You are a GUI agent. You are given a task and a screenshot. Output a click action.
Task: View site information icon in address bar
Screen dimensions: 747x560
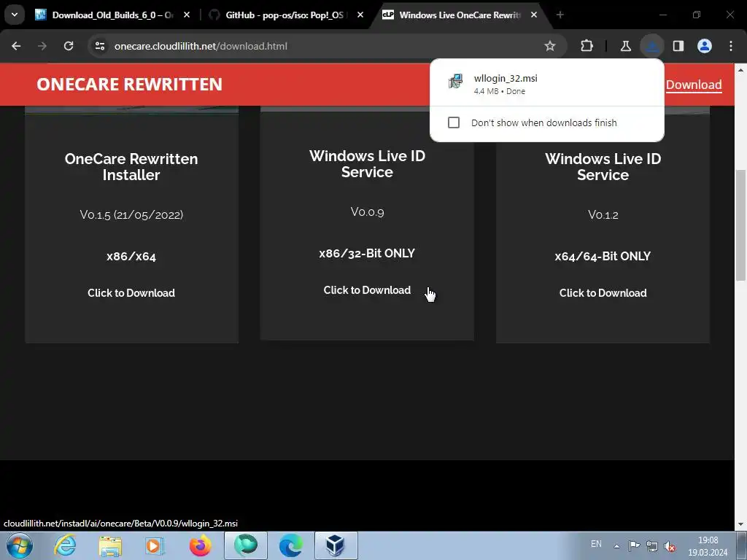[x=99, y=46]
